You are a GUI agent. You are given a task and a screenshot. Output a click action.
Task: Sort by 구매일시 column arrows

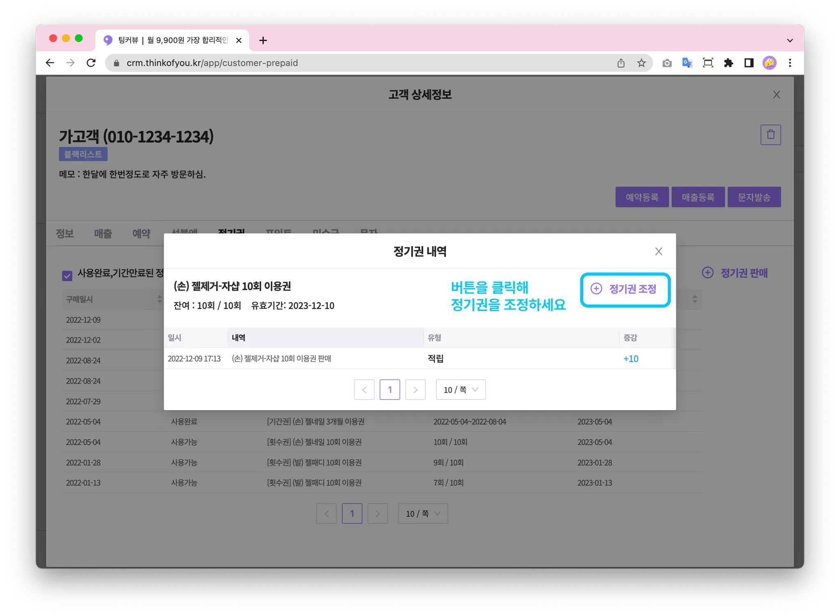160,299
